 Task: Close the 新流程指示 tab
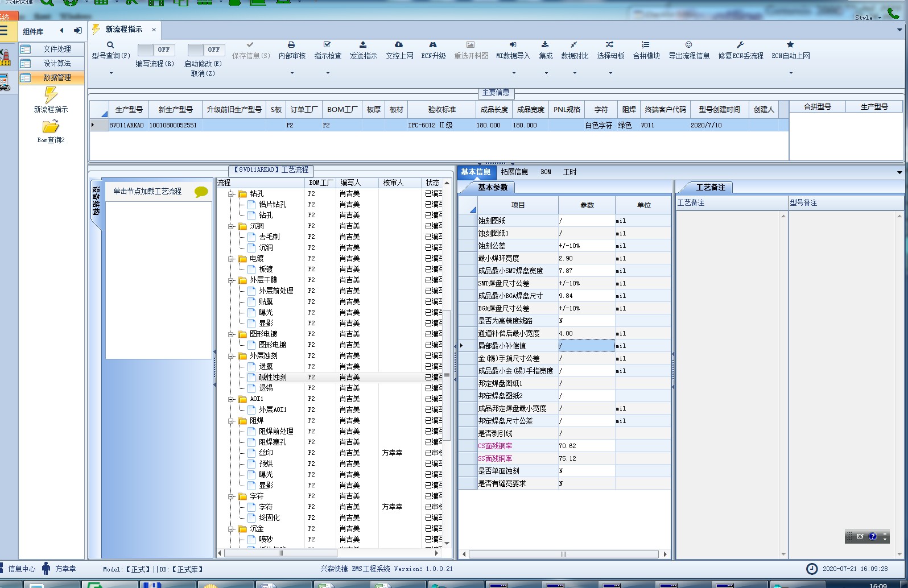point(154,30)
